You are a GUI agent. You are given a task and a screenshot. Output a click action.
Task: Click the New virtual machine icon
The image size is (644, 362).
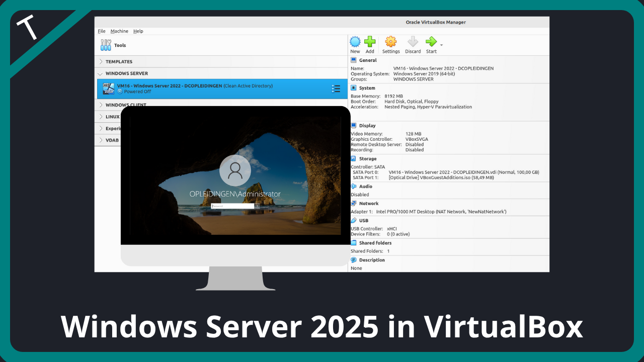(355, 42)
